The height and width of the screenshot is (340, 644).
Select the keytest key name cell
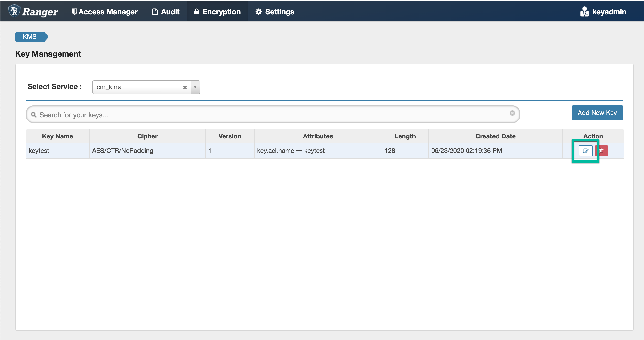click(39, 151)
